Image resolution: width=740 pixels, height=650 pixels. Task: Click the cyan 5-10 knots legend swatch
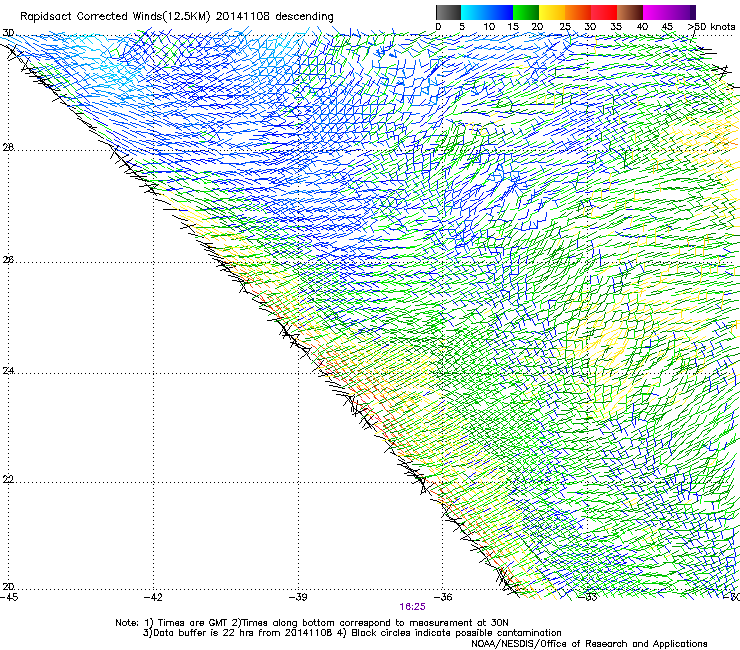pyautogui.click(x=474, y=12)
